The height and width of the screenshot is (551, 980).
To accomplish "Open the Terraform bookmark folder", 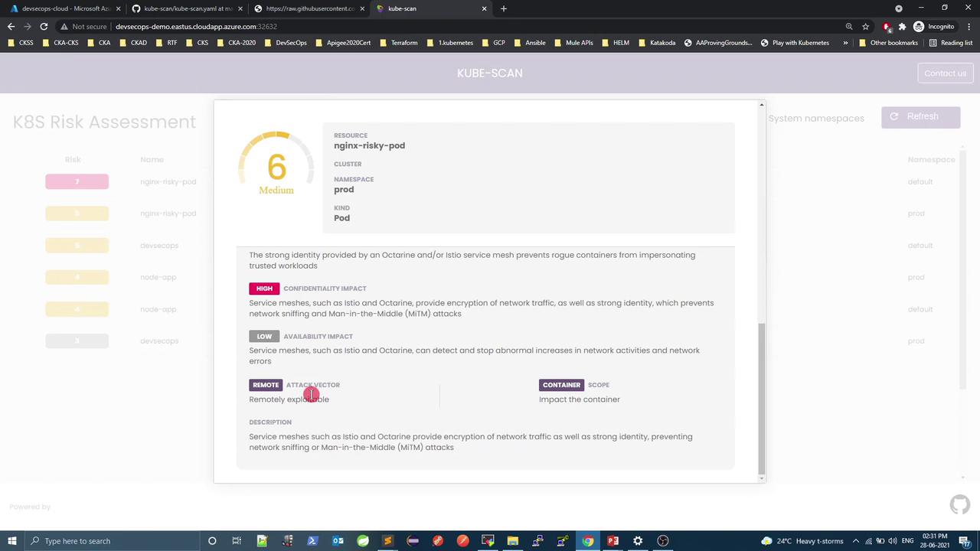I will coord(399,43).
